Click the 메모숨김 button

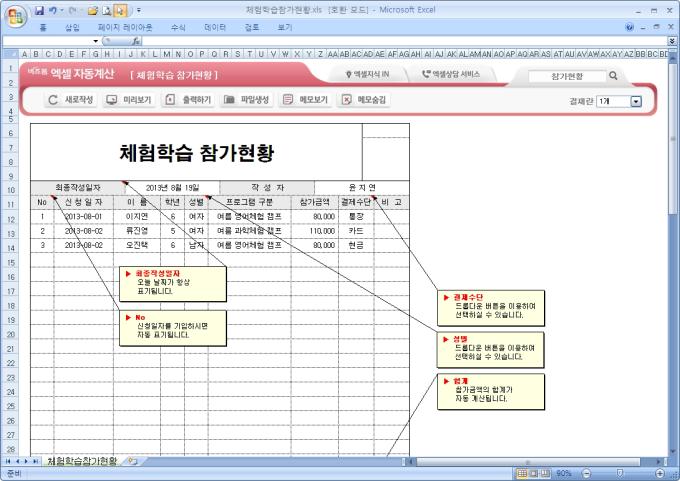[x=363, y=100]
